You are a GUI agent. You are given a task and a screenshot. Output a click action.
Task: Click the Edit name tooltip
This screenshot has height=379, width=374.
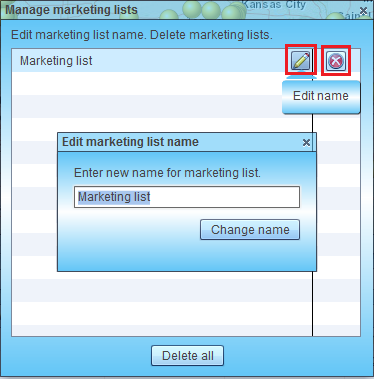point(321,97)
